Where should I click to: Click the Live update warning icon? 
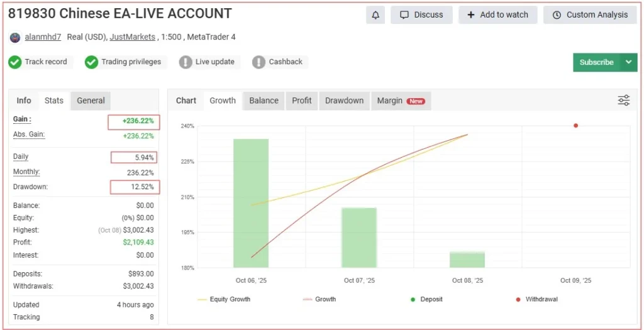click(186, 62)
